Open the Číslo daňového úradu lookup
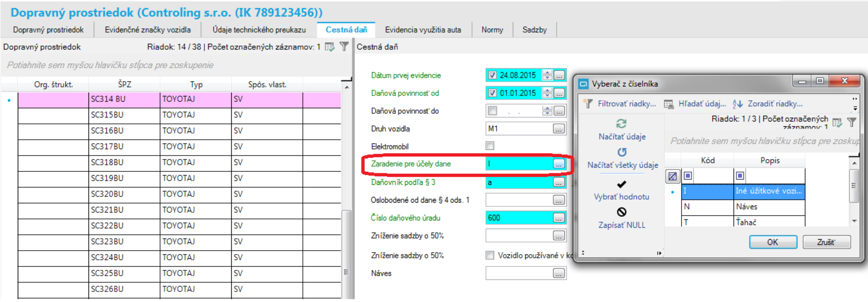868x302 pixels. click(558, 218)
